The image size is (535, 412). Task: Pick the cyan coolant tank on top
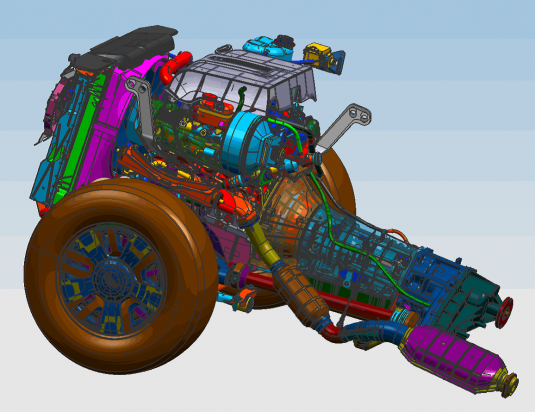(268, 47)
